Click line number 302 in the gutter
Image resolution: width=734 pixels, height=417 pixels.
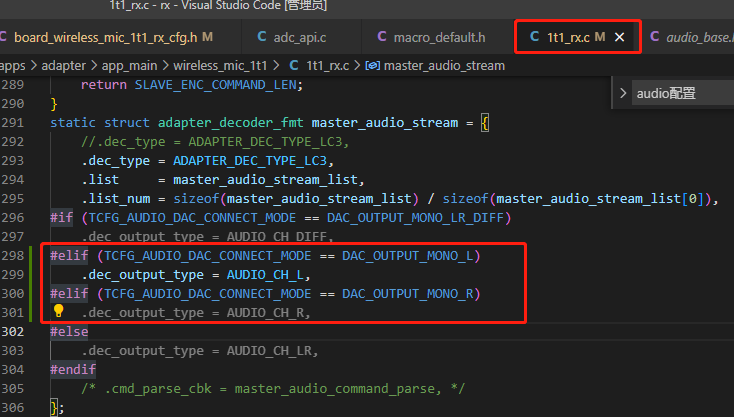coord(13,331)
